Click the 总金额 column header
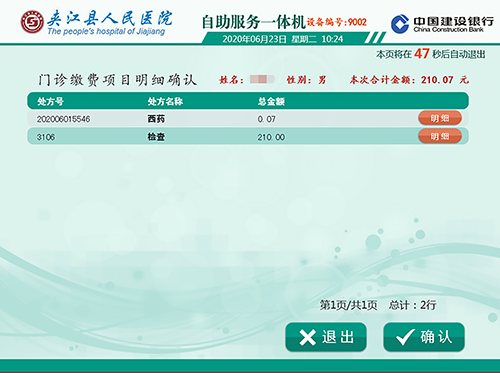 click(271, 101)
